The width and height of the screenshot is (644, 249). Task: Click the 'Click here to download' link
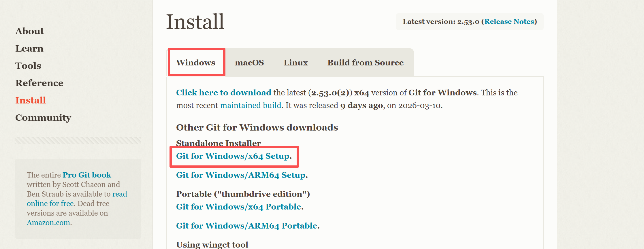coord(224,93)
